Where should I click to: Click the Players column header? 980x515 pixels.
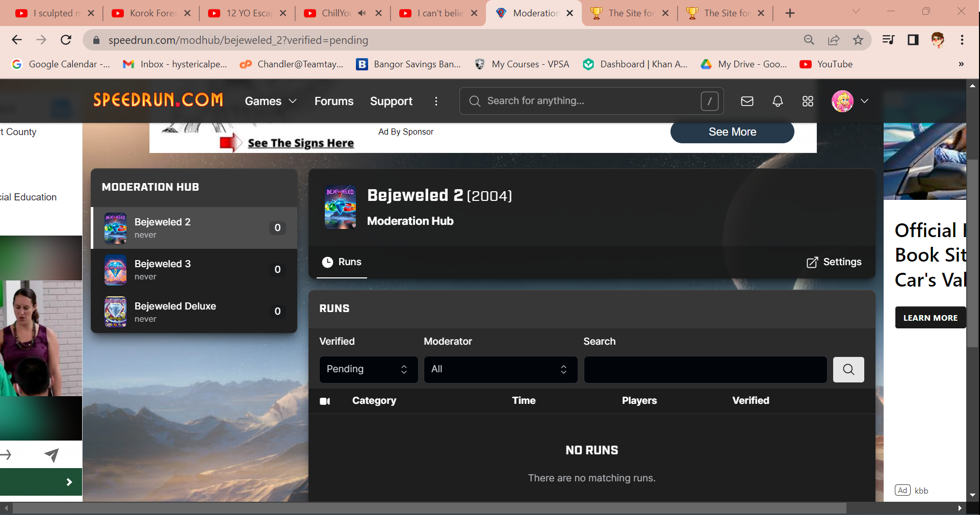[x=639, y=401]
